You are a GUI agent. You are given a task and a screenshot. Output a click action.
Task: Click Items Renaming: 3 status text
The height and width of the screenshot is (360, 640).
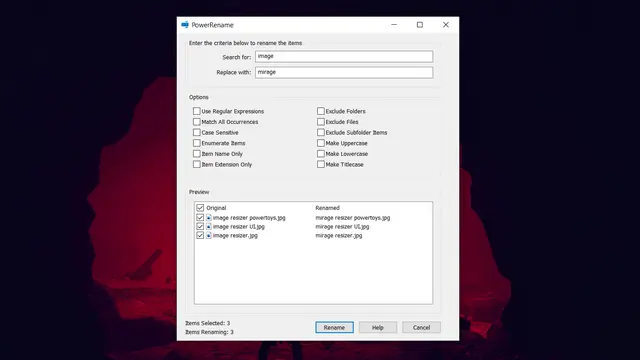[209, 332]
